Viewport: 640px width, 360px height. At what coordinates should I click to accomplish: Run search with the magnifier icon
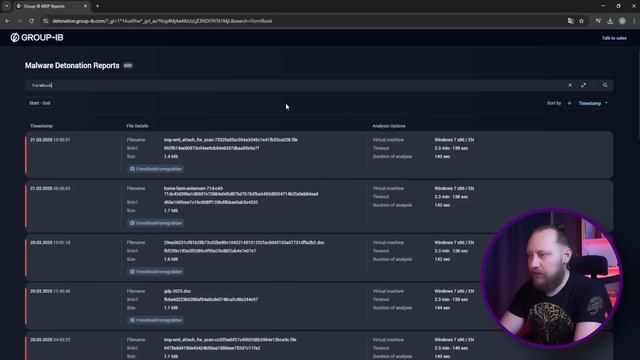click(605, 85)
